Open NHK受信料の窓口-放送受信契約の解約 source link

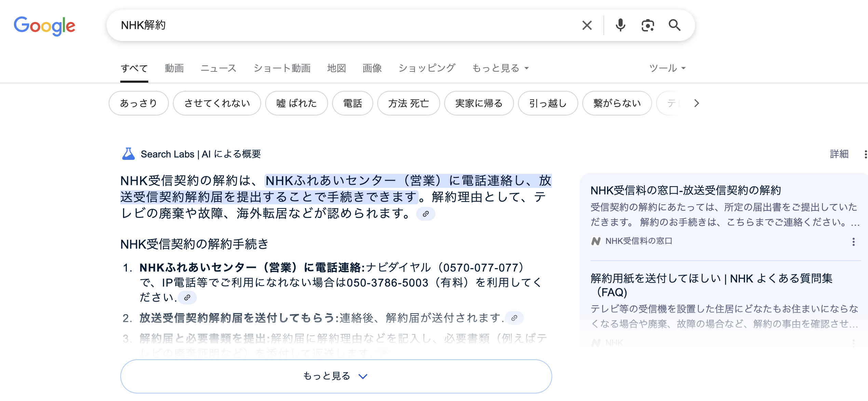686,190
